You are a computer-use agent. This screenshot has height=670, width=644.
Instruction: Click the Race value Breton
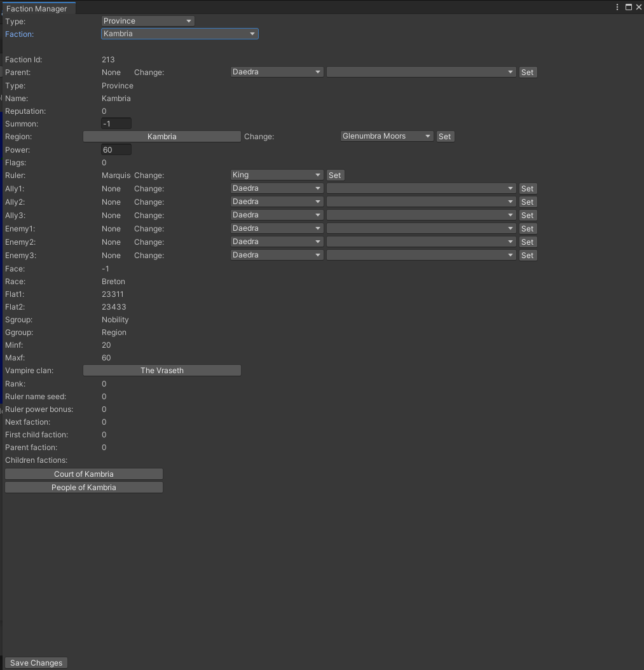(x=113, y=282)
